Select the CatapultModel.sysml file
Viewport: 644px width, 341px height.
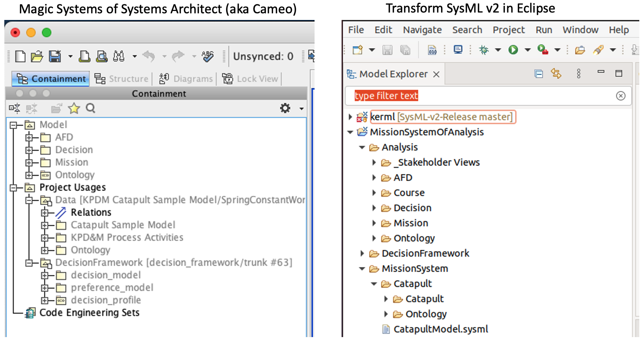click(x=440, y=329)
